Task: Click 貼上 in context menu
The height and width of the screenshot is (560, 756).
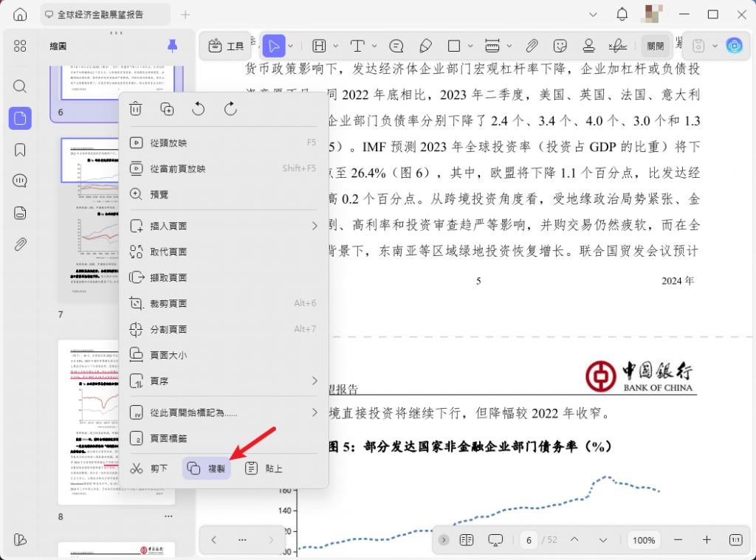Action: (264, 469)
